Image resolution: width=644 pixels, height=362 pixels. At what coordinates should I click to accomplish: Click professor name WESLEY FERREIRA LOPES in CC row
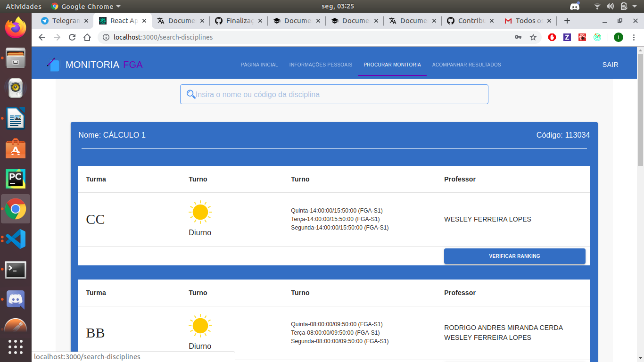tap(487, 219)
